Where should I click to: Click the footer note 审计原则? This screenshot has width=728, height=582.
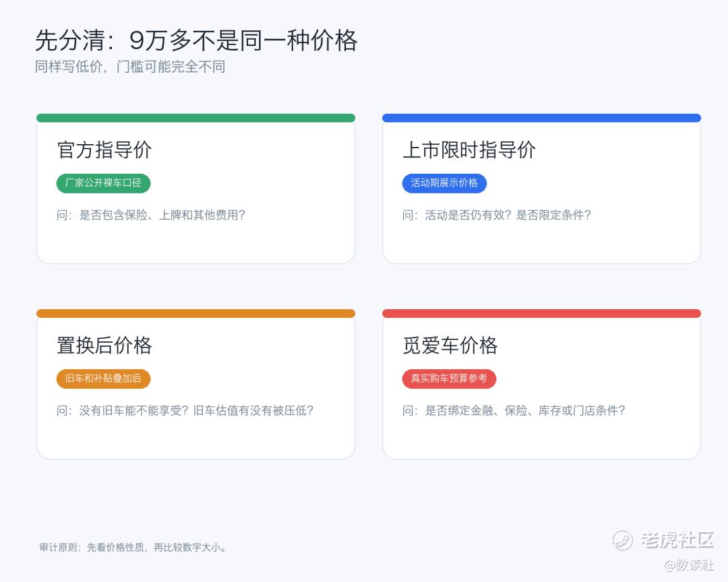coord(133,547)
